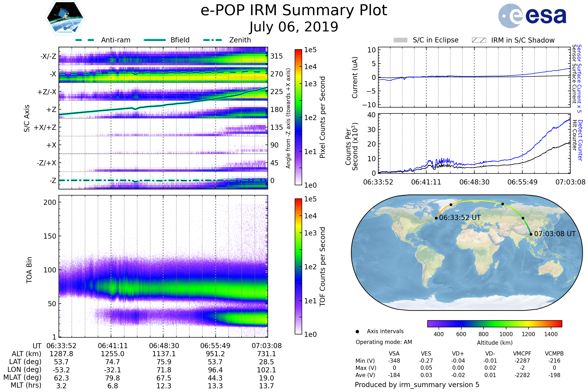The image size is (588, 392).
Task: Click the S/C in Eclipse gray legend patch
Action: [400, 40]
